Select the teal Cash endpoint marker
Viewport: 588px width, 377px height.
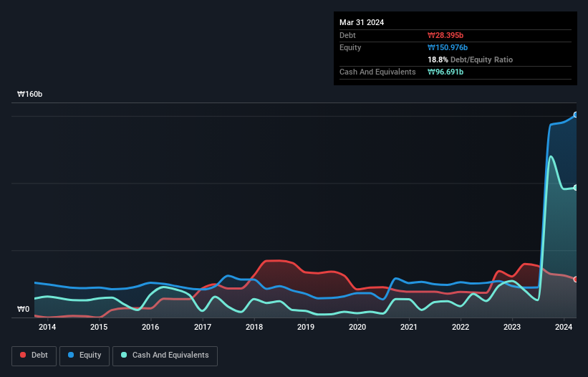576,188
